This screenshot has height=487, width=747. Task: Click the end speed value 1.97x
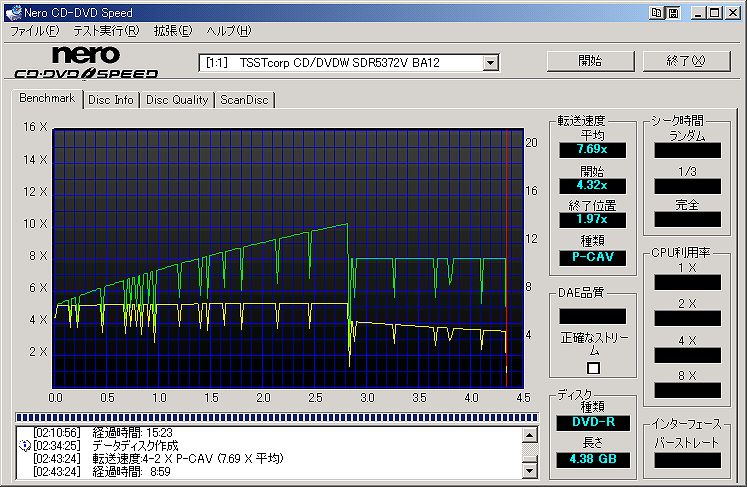592,220
